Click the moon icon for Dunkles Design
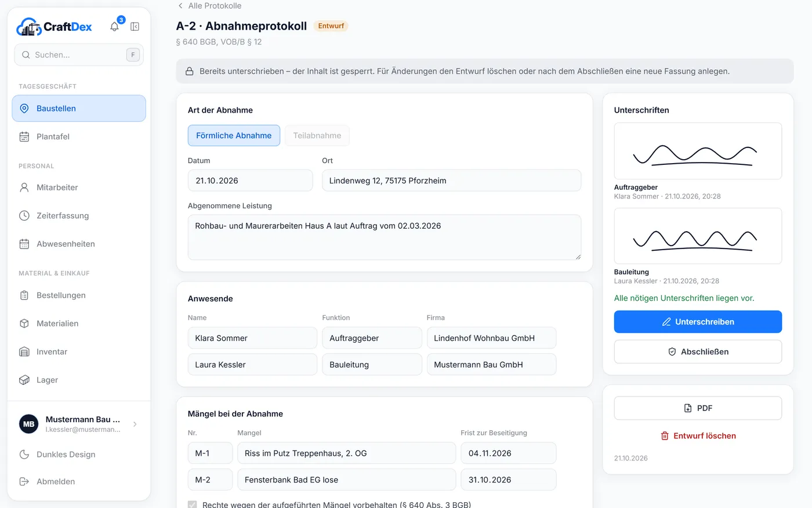Image resolution: width=812 pixels, height=508 pixels. (x=24, y=455)
